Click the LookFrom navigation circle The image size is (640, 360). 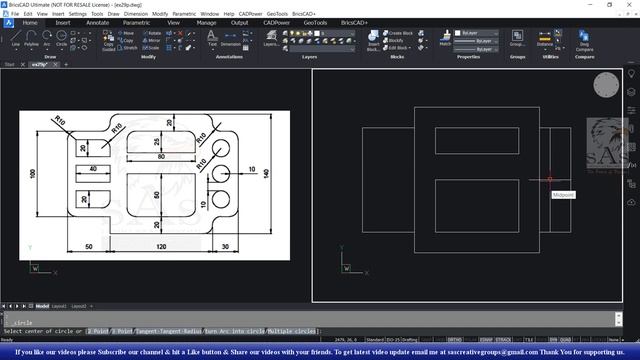tap(606, 85)
